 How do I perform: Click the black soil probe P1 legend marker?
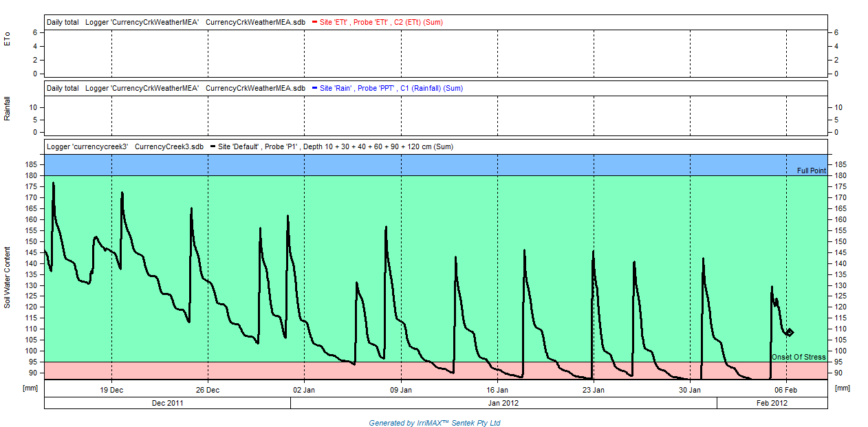point(213,146)
